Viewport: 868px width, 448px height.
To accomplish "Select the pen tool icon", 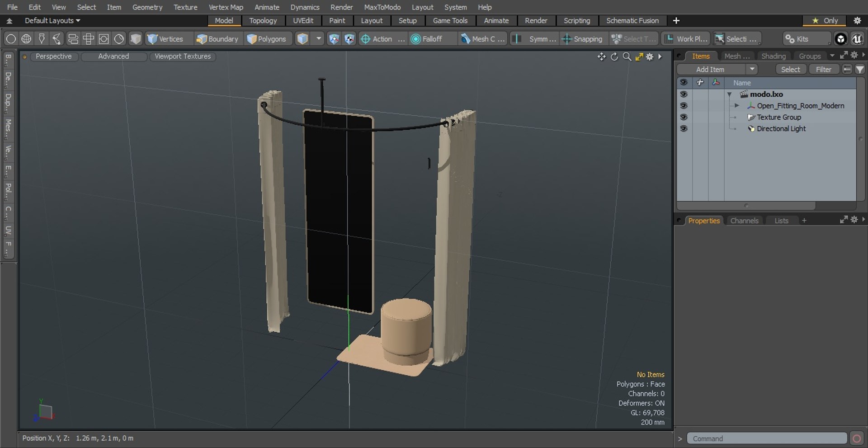I will [42, 39].
